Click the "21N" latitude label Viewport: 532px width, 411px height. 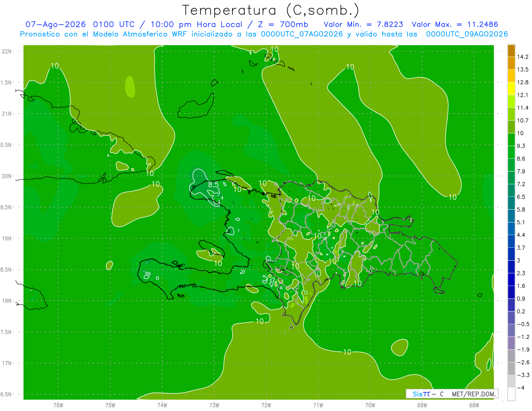[7, 114]
